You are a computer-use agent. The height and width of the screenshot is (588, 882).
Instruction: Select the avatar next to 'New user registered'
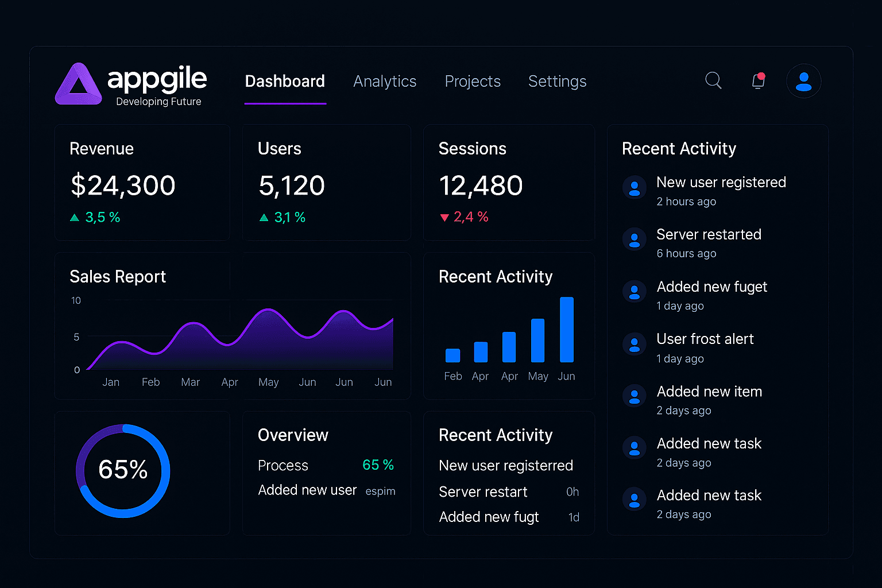point(634,188)
